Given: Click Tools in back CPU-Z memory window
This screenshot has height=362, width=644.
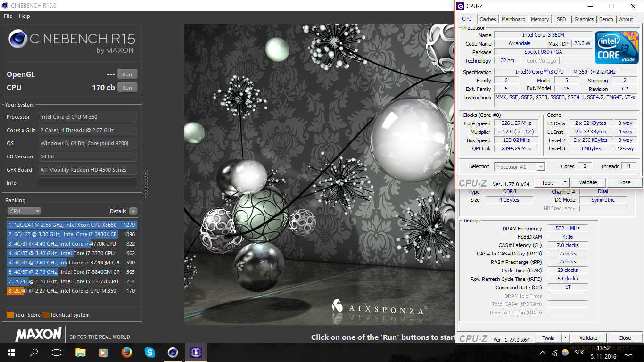Looking at the screenshot, I should pyautogui.click(x=548, y=338).
